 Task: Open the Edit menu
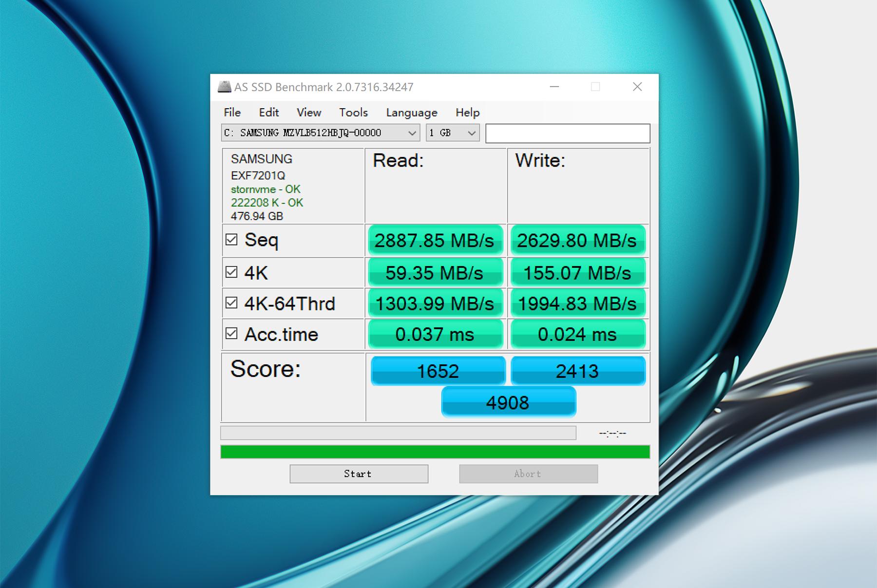269,113
